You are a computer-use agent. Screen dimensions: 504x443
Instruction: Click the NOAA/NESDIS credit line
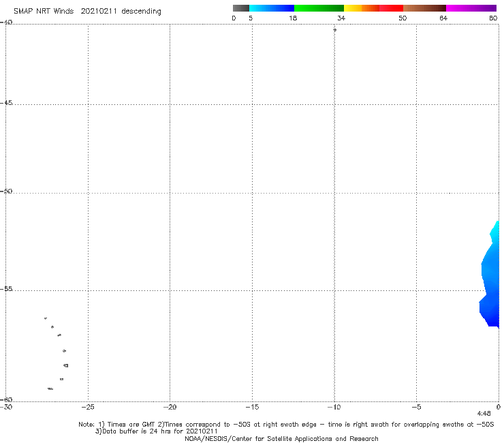pos(281,438)
